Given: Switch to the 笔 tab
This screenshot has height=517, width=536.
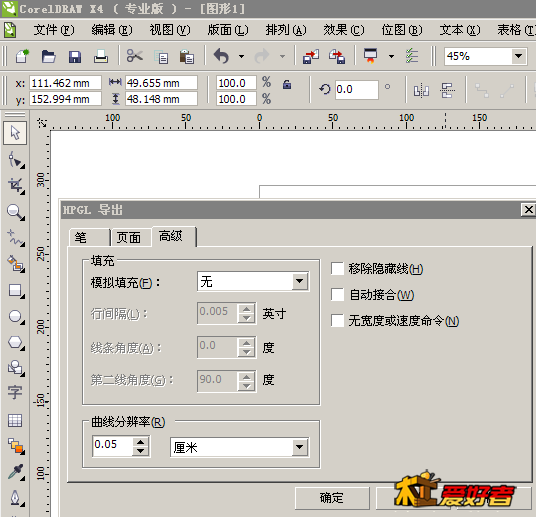Looking at the screenshot, I should click(x=89, y=237).
